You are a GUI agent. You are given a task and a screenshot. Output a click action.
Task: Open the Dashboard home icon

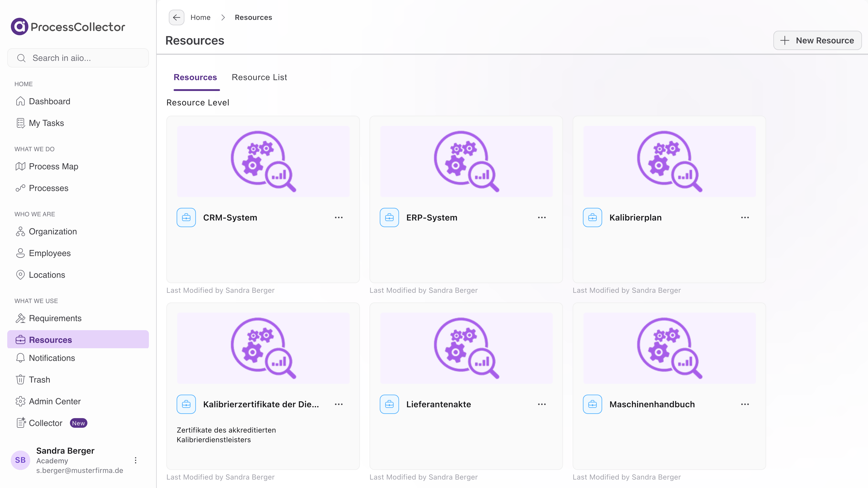[x=20, y=101]
